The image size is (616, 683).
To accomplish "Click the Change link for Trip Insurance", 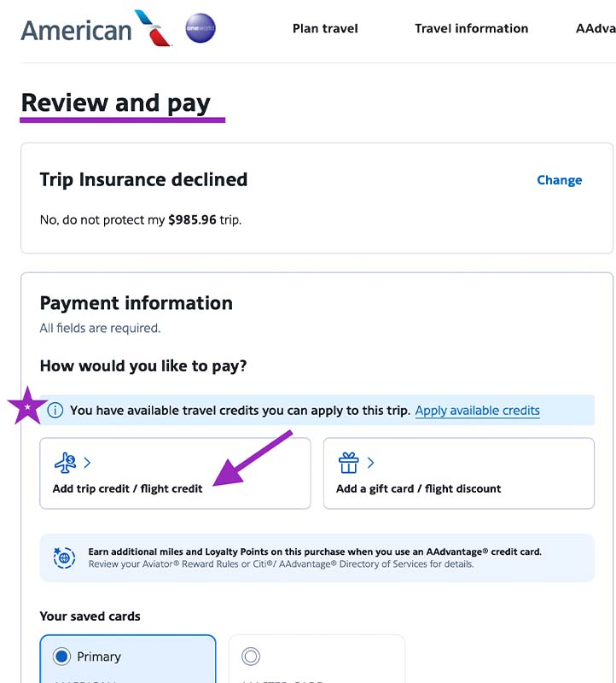I will 559,180.
